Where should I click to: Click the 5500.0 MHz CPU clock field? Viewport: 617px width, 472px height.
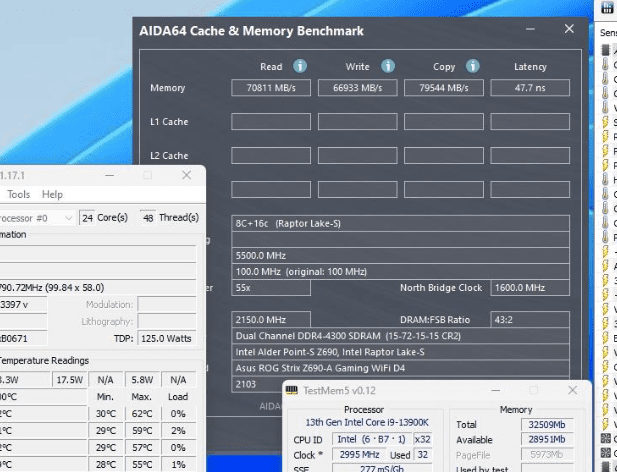pos(400,256)
